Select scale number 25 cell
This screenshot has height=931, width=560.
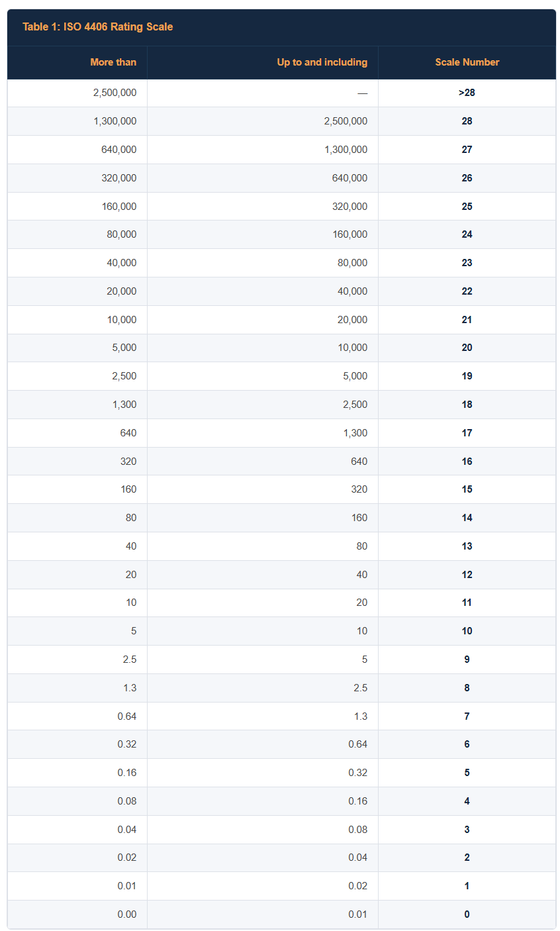pyautogui.click(x=467, y=207)
